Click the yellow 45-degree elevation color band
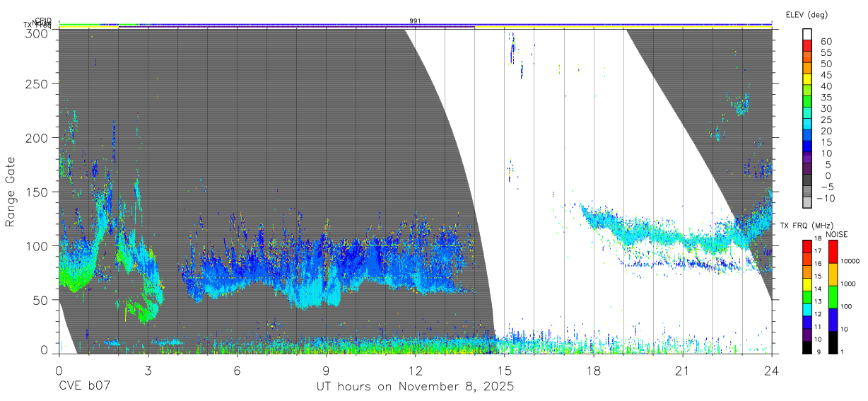The image size is (868, 401). (808, 79)
